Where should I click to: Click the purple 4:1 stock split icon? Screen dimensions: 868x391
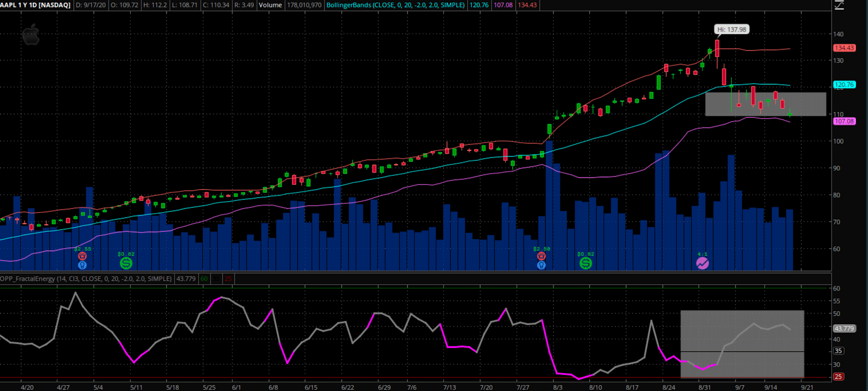tap(703, 263)
